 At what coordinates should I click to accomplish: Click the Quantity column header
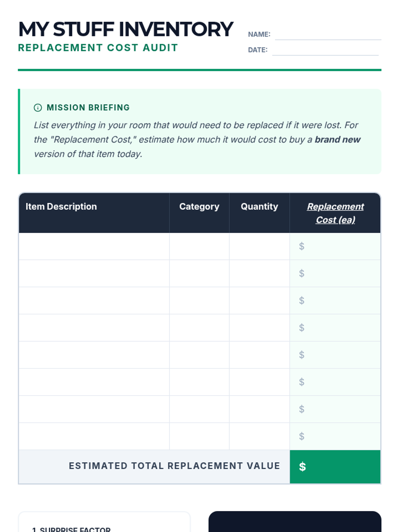259,206
